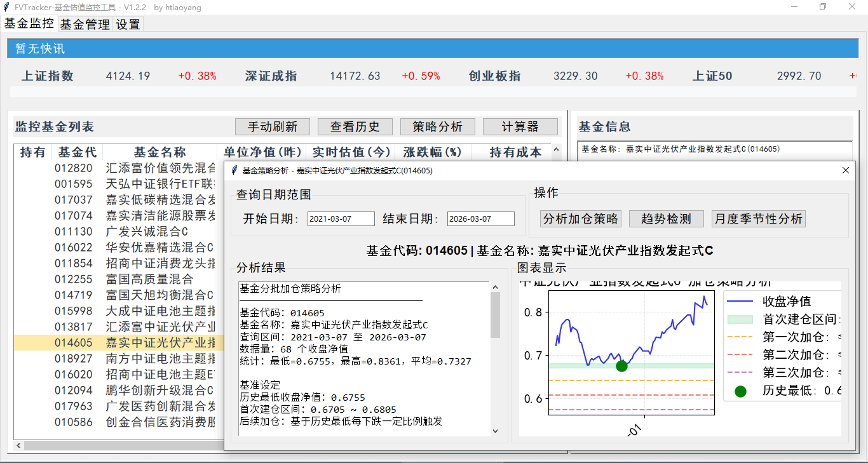Click the green 历史最低 dot in chart legend

(x=740, y=392)
